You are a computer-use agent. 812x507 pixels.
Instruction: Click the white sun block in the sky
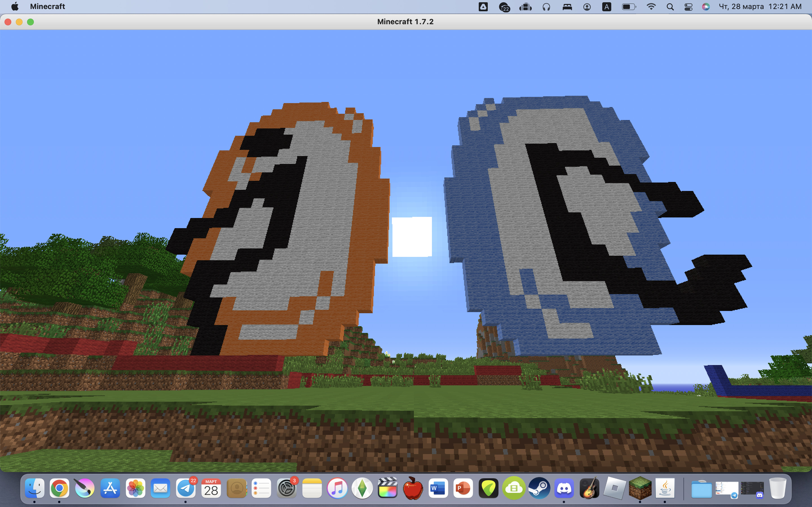coord(412,237)
